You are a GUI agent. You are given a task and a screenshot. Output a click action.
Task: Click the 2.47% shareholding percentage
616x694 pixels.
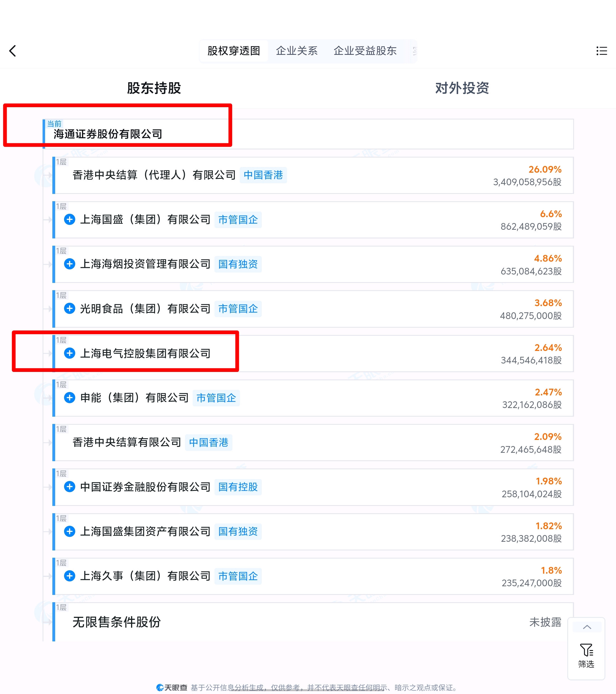[548, 392]
